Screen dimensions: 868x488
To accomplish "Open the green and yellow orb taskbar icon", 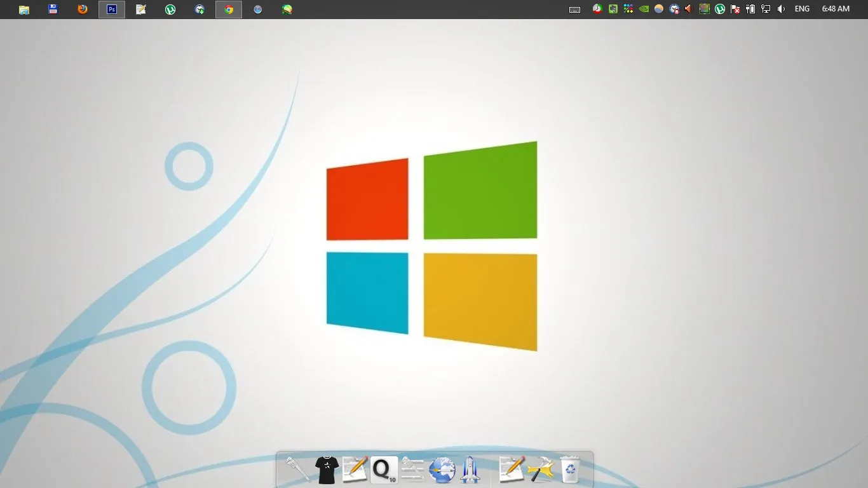I will pos(287,10).
